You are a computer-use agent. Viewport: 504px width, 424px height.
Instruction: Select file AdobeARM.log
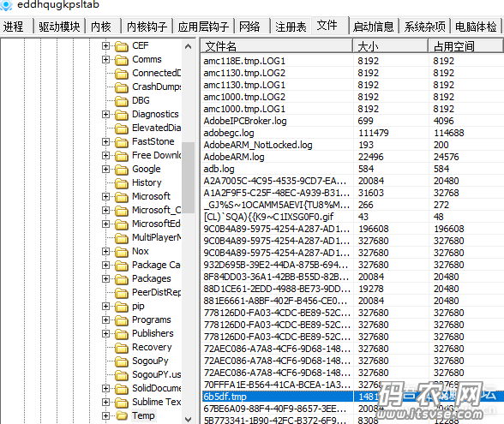pyautogui.click(x=234, y=157)
